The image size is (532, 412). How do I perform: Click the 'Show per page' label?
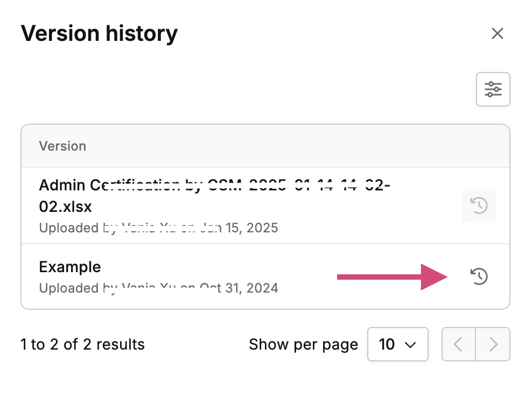coord(303,345)
